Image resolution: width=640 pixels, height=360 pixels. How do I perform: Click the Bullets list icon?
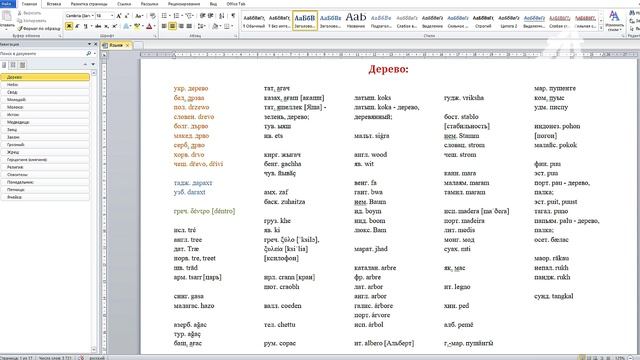pyautogui.click(x=165, y=16)
